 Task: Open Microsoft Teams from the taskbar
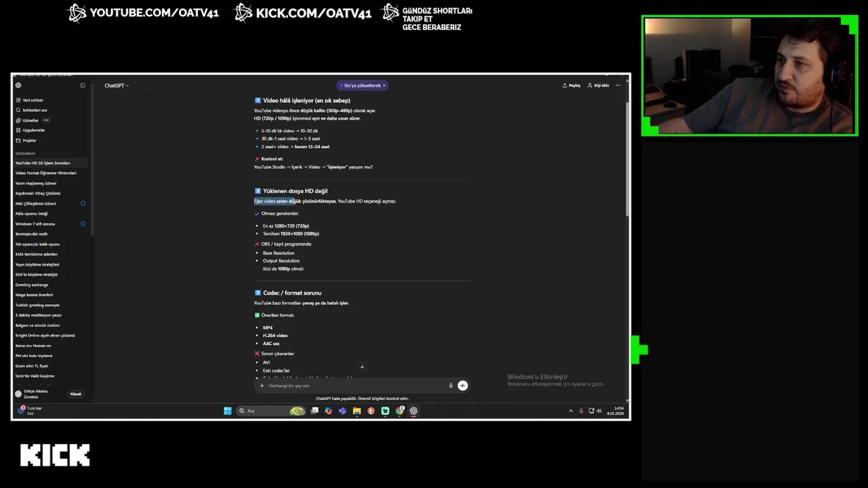(342, 411)
